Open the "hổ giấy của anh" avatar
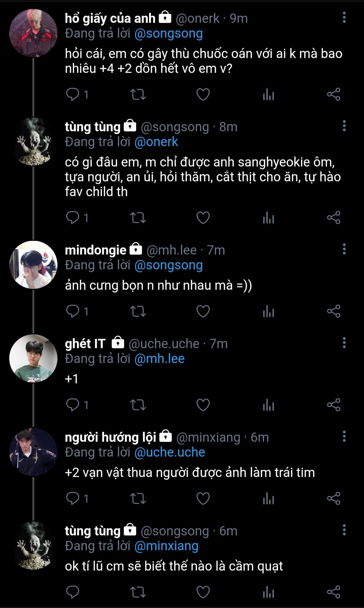The width and height of the screenshot is (364, 608). [33, 33]
